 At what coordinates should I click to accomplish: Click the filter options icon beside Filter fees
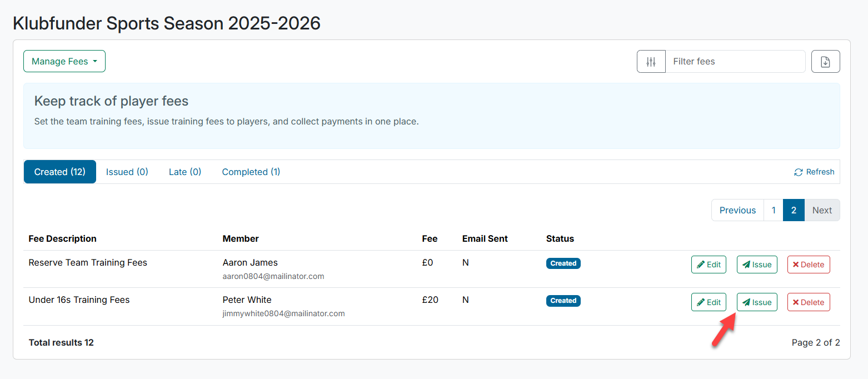651,61
